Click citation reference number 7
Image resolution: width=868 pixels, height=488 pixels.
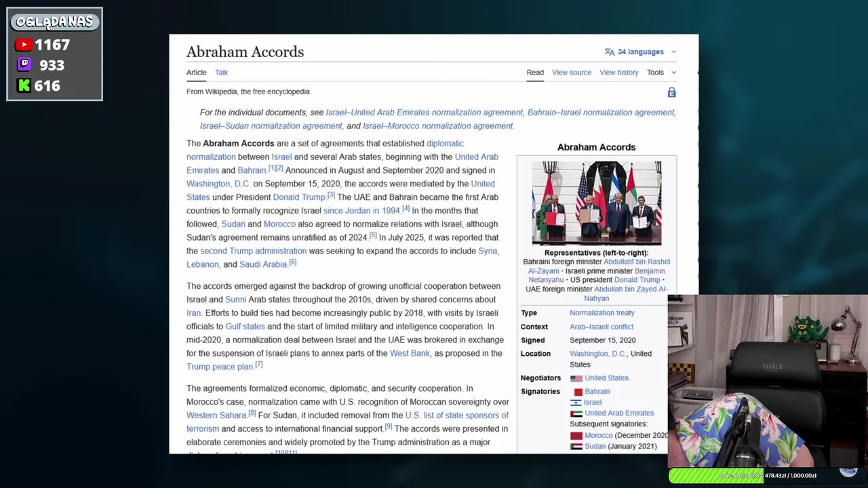258,365
